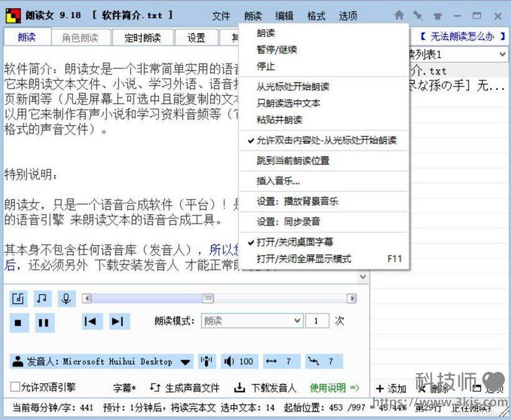Open 设置: 播放背景音乐 menu entry

click(x=324, y=201)
